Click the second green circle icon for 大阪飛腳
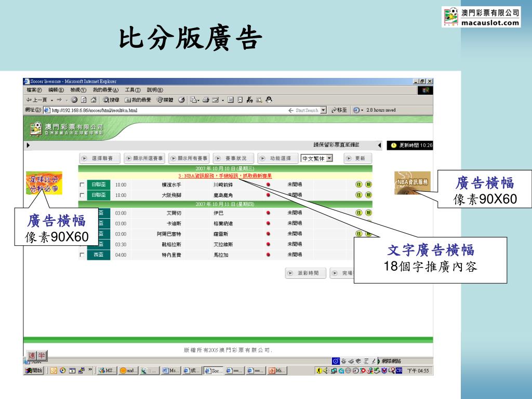532x399 pixels. (x=368, y=195)
